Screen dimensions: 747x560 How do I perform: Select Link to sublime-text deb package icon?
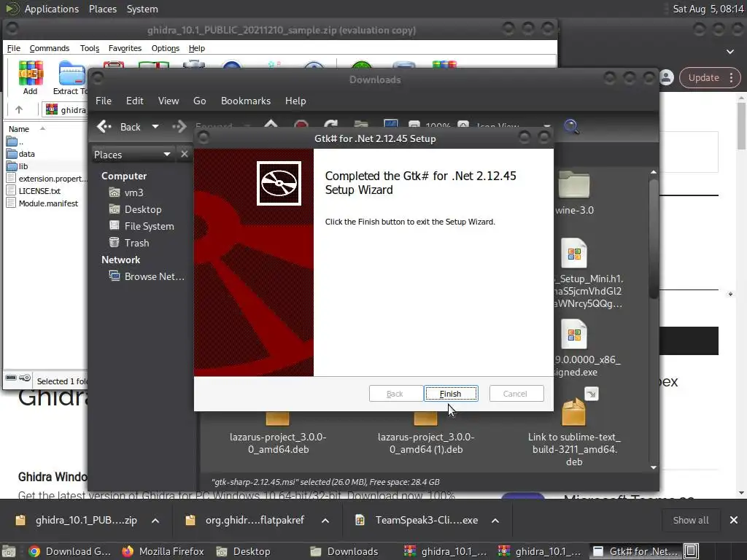pyautogui.click(x=574, y=412)
